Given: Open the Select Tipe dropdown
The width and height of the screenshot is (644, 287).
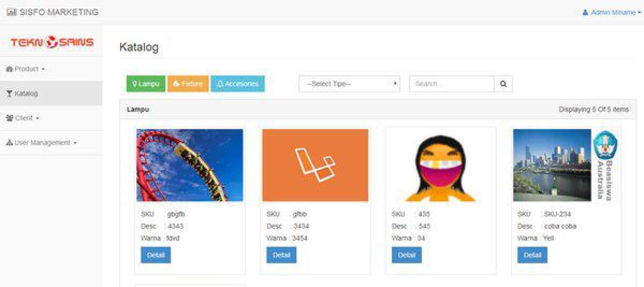Looking at the screenshot, I should pyautogui.click(x=349, y=84).
